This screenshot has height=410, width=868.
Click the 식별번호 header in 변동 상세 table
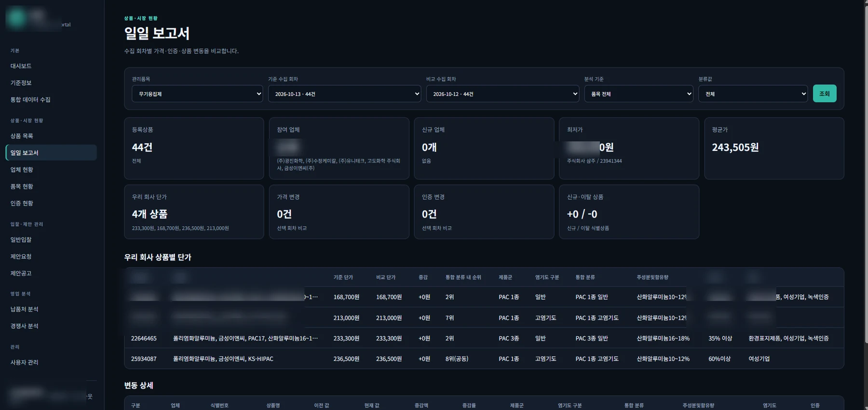[219, 406]
